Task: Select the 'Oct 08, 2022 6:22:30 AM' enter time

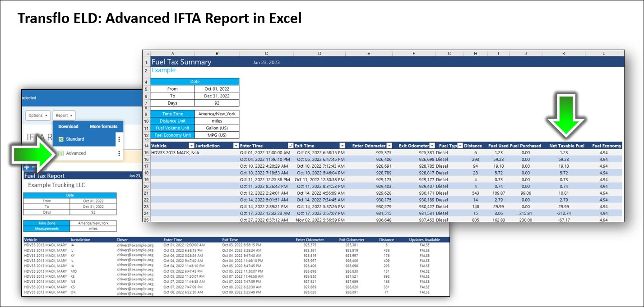Action: (184, 292)
